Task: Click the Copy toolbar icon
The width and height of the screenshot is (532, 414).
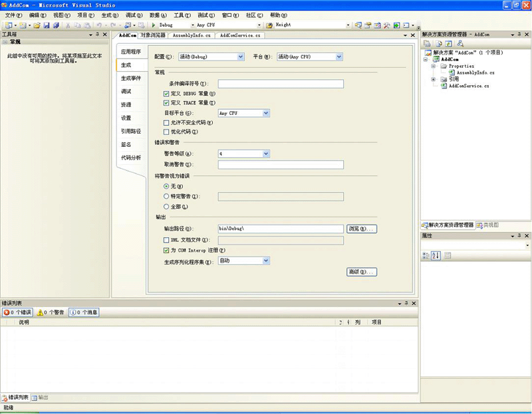Action: pyautogui.click(x=77, y=25)
